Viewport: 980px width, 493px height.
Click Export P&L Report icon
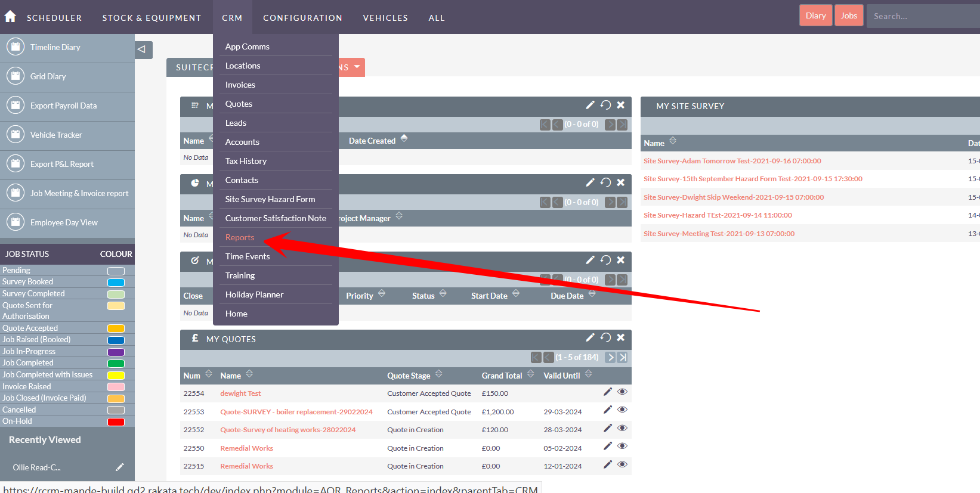click(x=16, y=164)
